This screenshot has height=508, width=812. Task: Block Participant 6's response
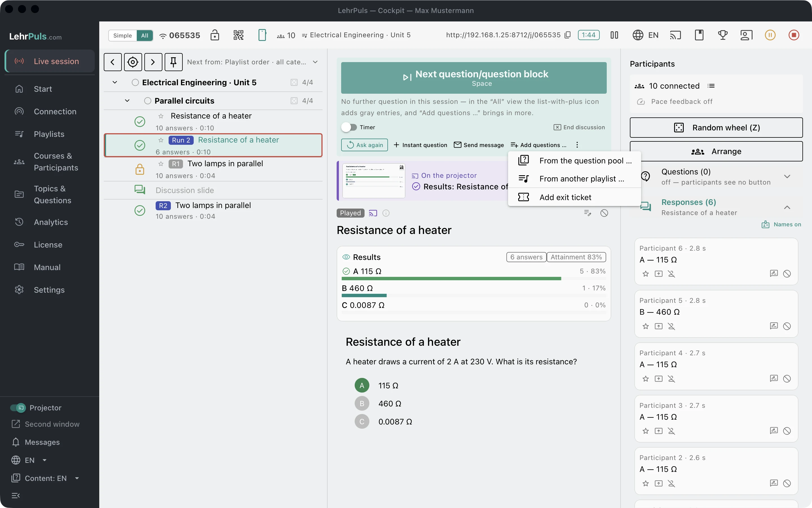pos(787,274)
